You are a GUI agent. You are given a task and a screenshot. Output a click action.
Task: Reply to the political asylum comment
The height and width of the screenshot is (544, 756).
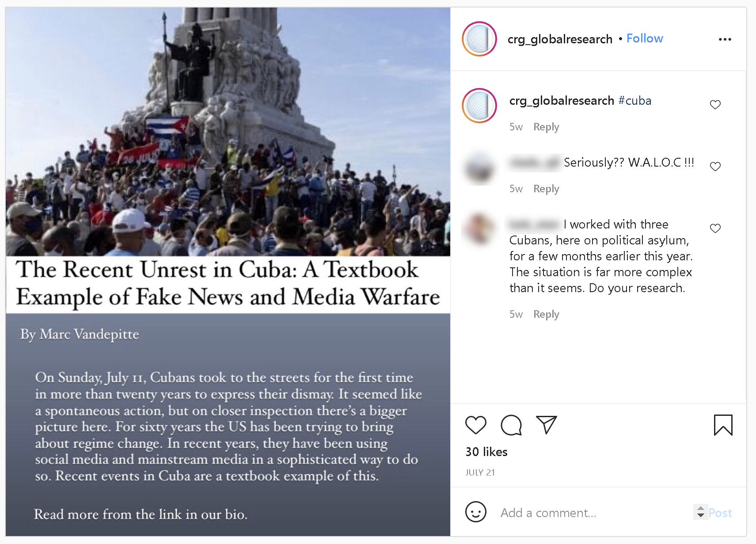(x=546, y=314)
